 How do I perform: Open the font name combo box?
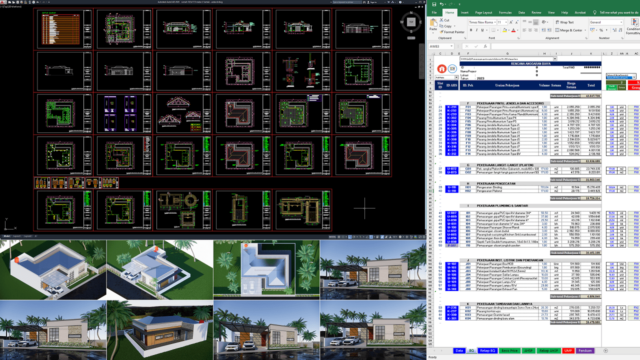482,22
